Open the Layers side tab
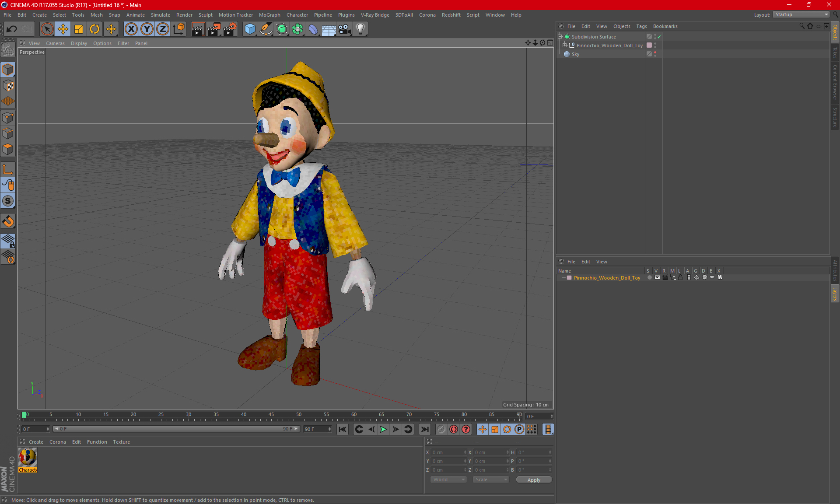Screen dimensions: 840x504 (x=835, y=294)
